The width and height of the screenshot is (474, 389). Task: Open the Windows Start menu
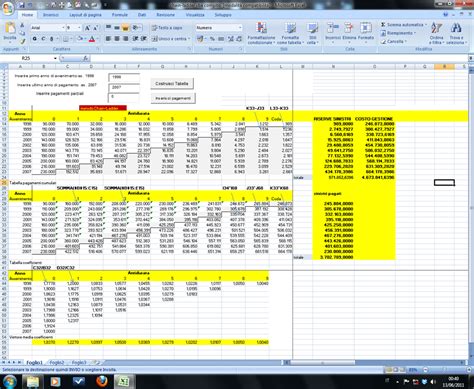click(x=10, y=381)
